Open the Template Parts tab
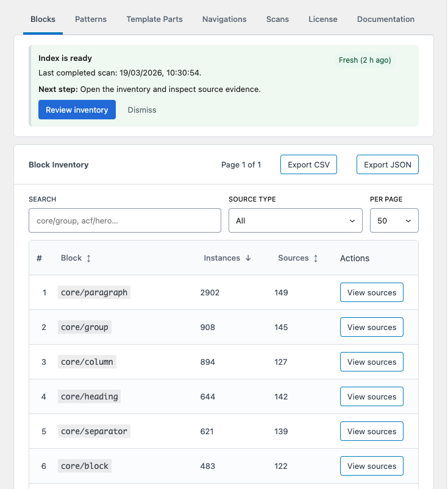The width and height of the screenshot is (448, 489). point(154,19)
